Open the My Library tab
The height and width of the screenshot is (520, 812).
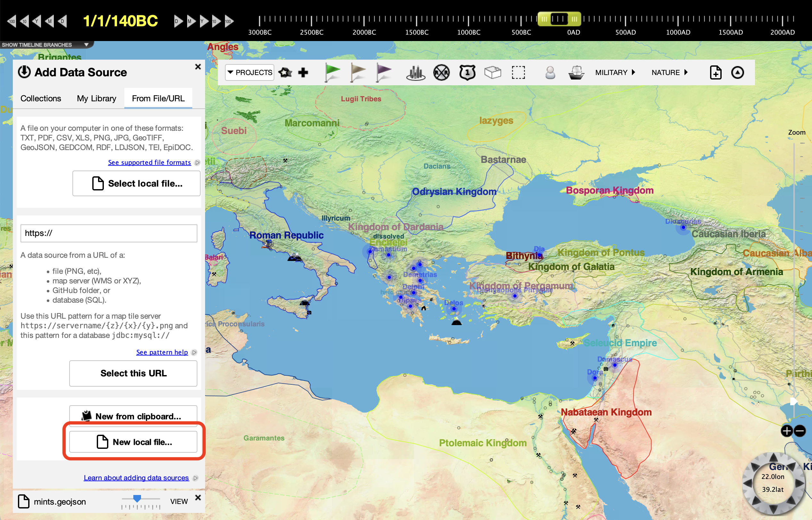pos(96,98)
